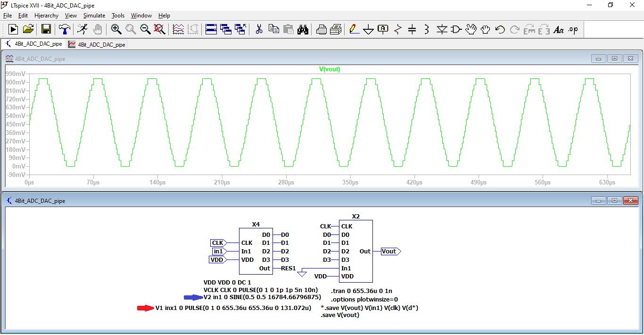
Task: Open the Hierarchy menu
Action: click(x=46, y=16)
